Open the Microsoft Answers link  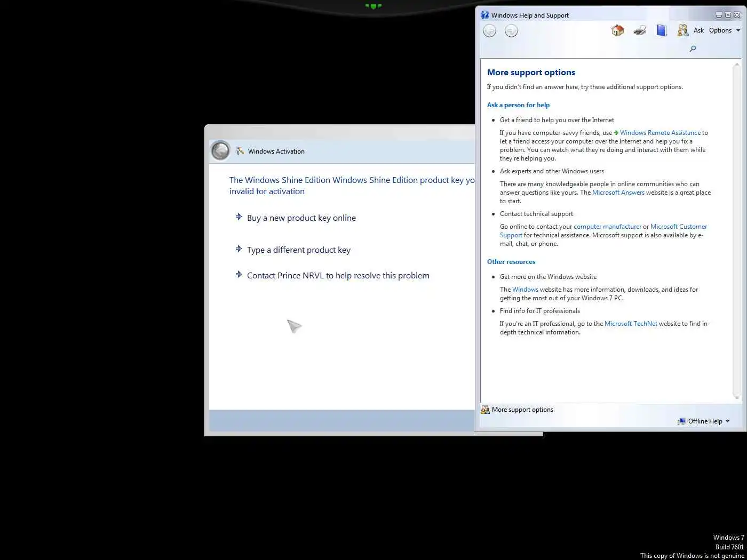coord(618,193)
